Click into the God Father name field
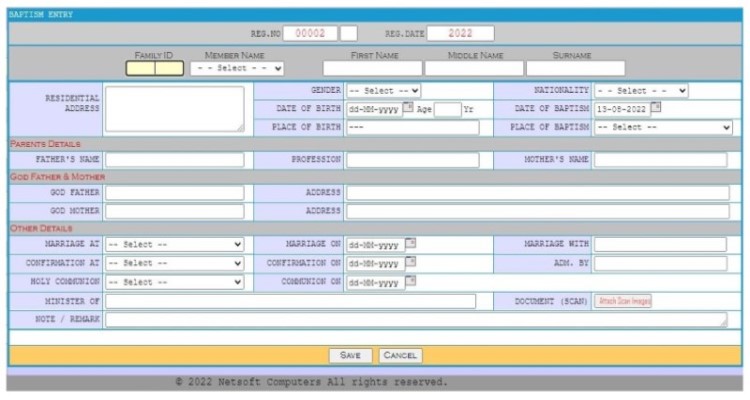The width and height of the screenshot is (750, 400). pos(175,193)
